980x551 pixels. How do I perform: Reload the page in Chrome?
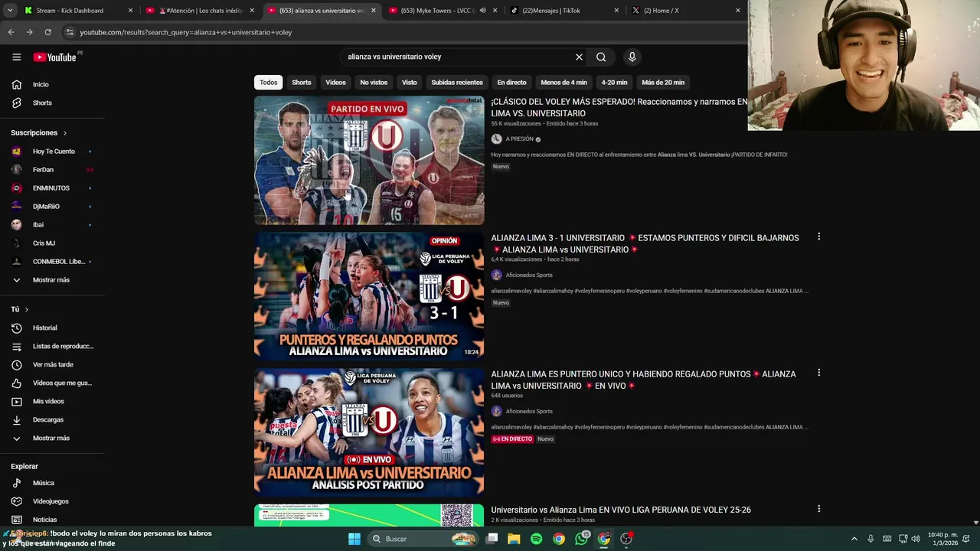[x=47, y=32]
